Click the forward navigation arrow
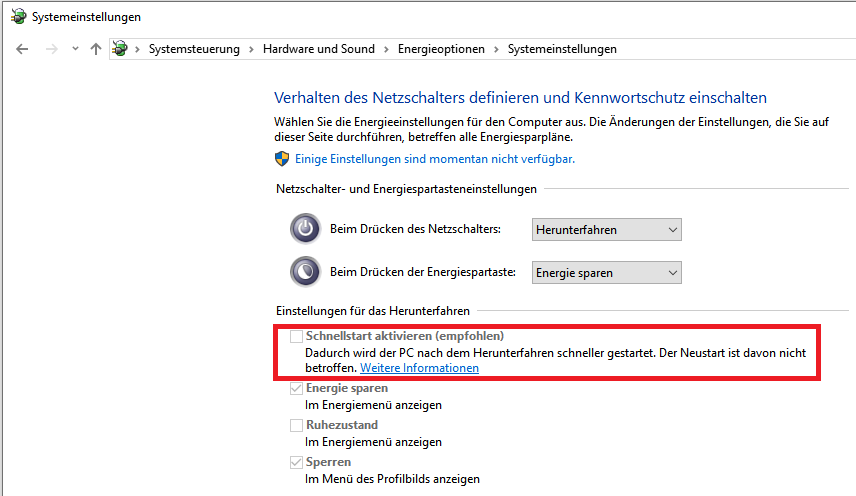The image size is (856, 496). [51, 49]
